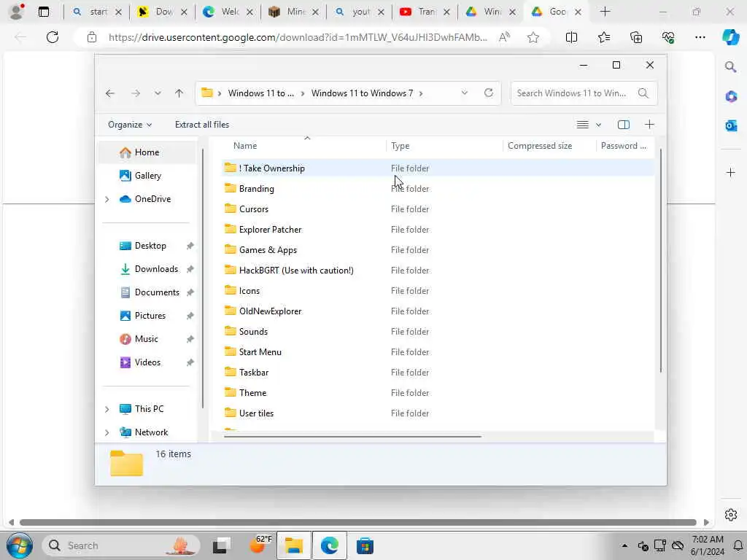
Task: Change view layout icon in Explorer
Action: click(583, 125)
